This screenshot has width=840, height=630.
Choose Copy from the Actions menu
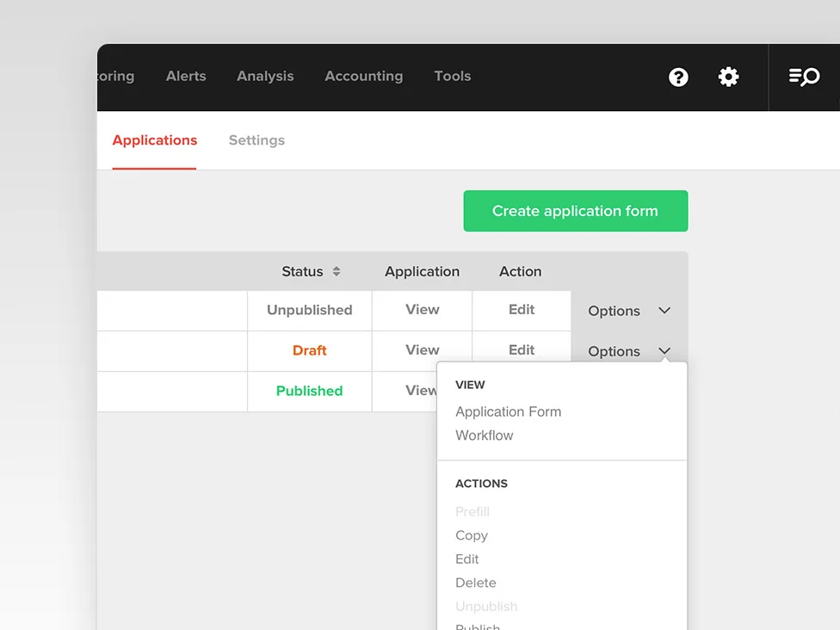click(472, 535)
